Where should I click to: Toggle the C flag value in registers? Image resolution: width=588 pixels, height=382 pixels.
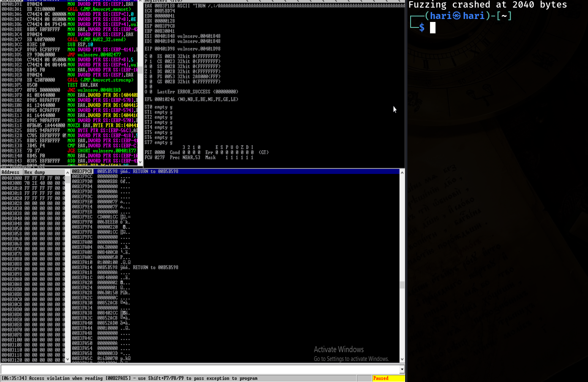click(151, 56)
